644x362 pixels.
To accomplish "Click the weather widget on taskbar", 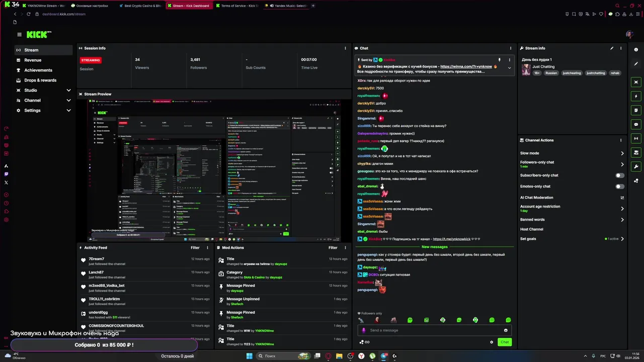I will click(x=15, y=356).
